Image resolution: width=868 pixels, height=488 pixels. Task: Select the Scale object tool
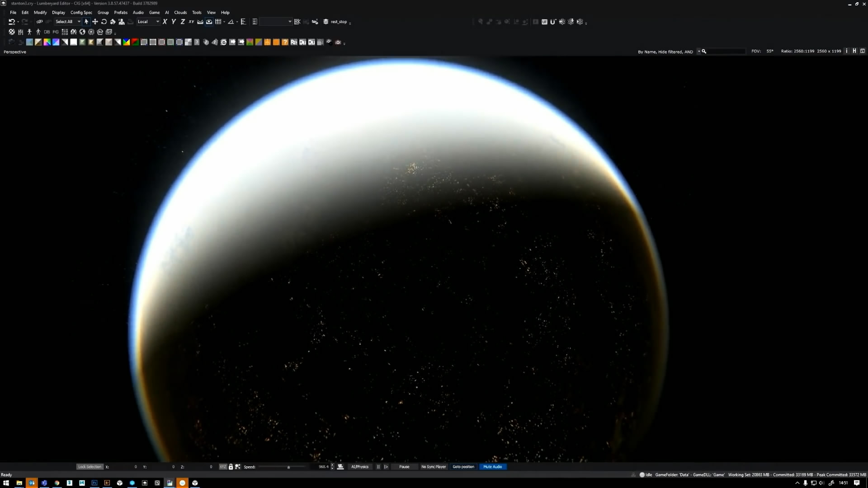113,22
